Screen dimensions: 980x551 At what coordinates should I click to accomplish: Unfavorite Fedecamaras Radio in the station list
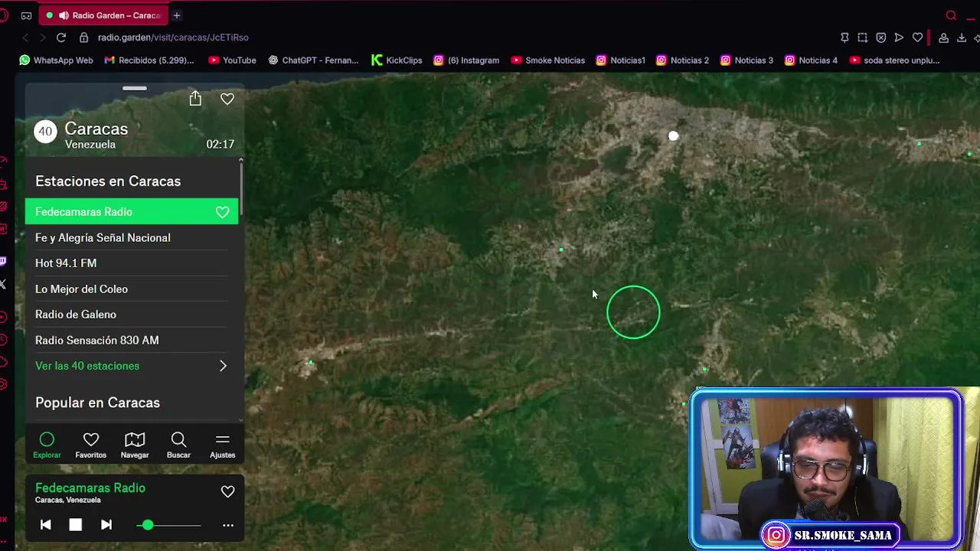click(222, 212)
